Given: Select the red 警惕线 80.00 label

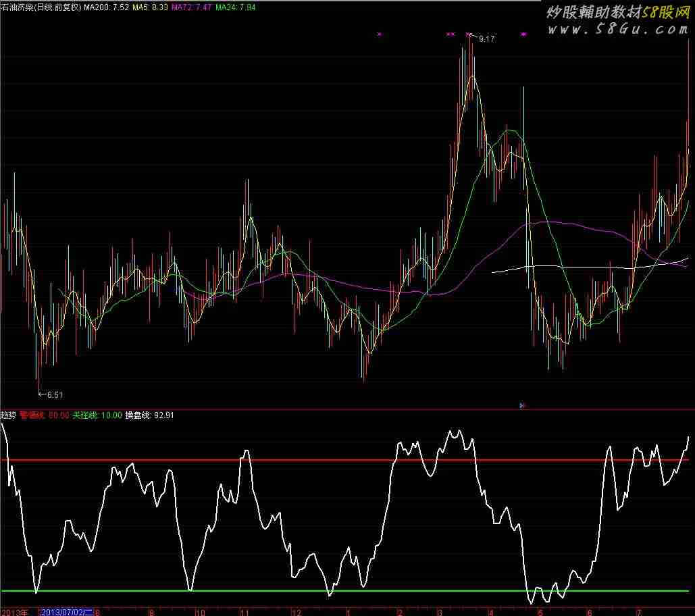Looking at the screenshot, I should point(45,415).
